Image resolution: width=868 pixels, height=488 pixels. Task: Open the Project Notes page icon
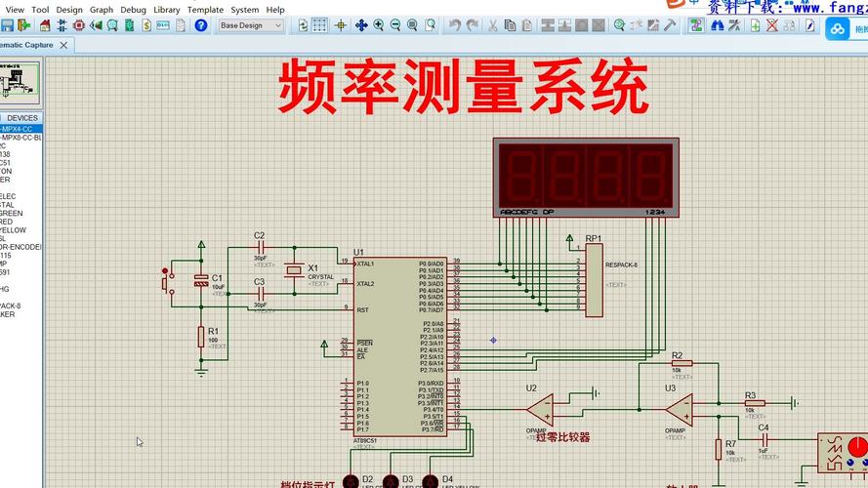(x=181, y=25)
